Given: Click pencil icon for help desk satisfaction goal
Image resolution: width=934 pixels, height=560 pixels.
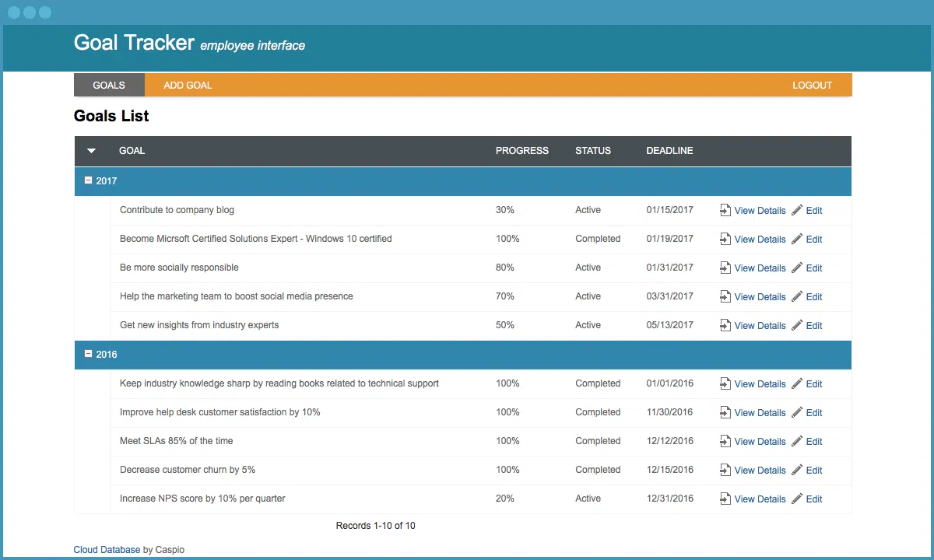Looking at the screenshot, I should [x=797, y=412].
